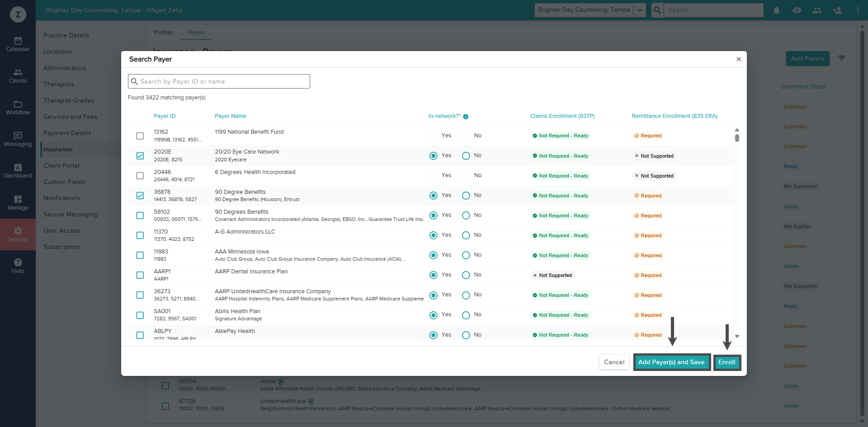
Task: Uncheck the 20/20 Eye Care Network checkbox
Action: (140, 155)
